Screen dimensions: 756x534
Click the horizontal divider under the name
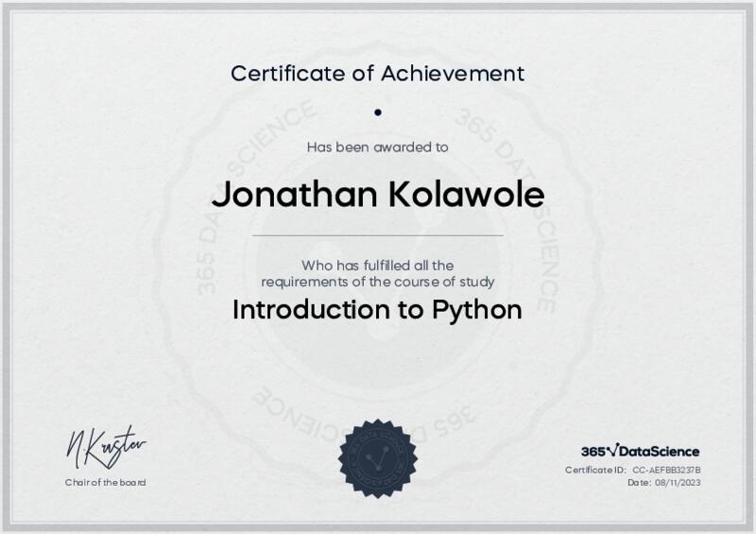pyautogui.click(x=377, y=235)
